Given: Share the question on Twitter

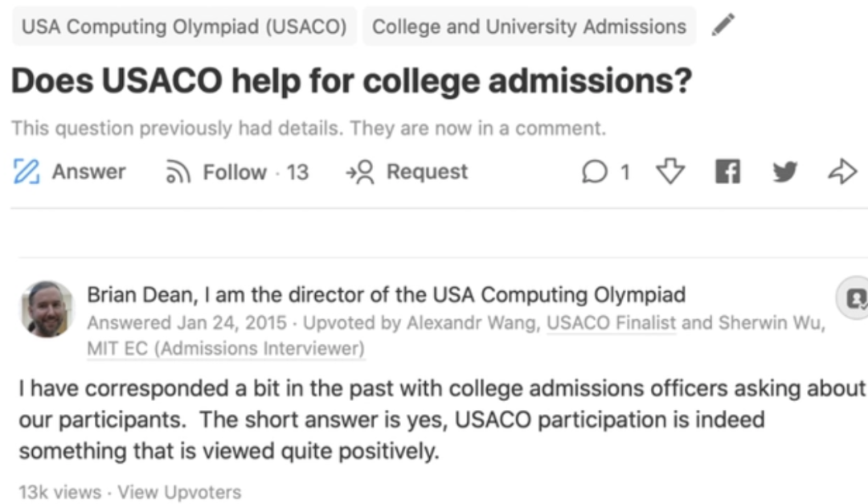Looking at the screenshot, I should pyautogui.click(x=784, y=171).
